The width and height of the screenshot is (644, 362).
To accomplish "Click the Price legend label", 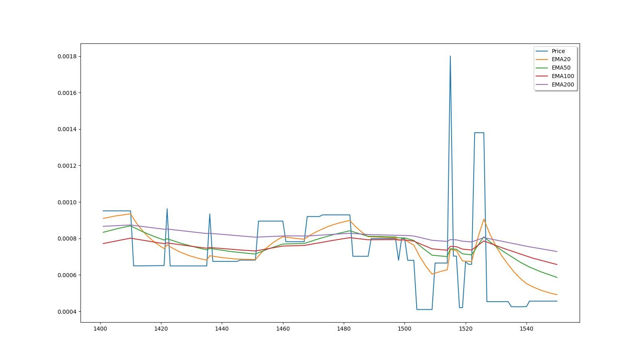I will click(558, 51).
